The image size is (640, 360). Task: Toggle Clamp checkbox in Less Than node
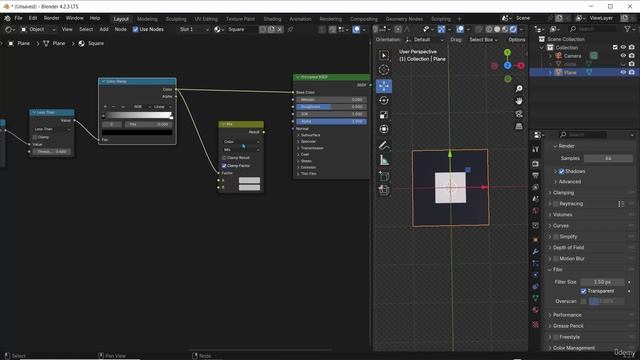point(35,137)
